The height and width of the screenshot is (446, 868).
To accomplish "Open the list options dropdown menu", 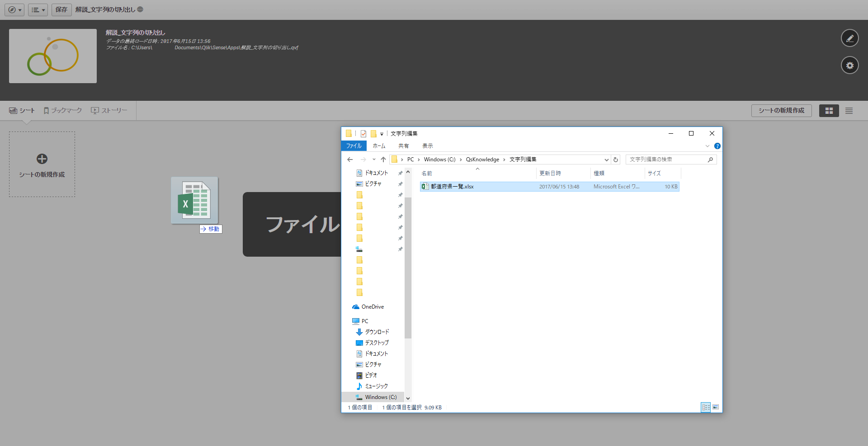I will 38,9.
